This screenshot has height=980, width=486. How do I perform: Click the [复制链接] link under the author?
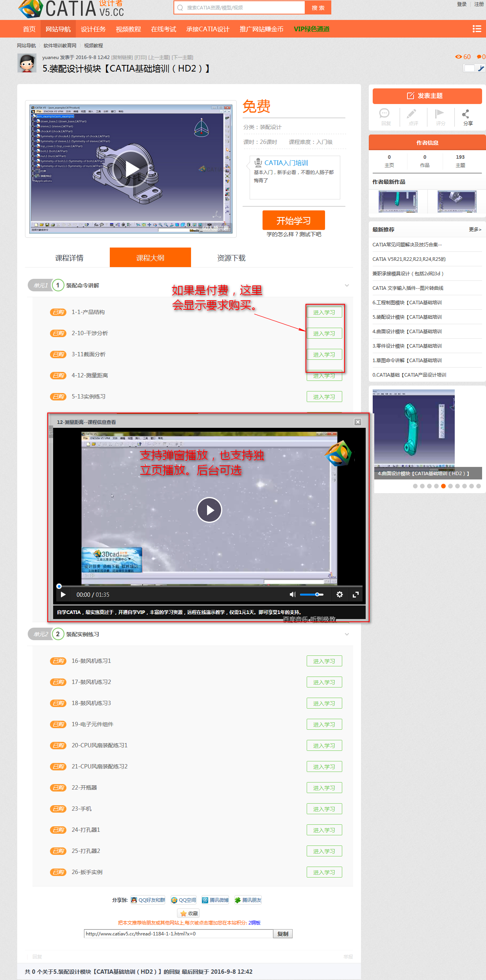[122, 57]
